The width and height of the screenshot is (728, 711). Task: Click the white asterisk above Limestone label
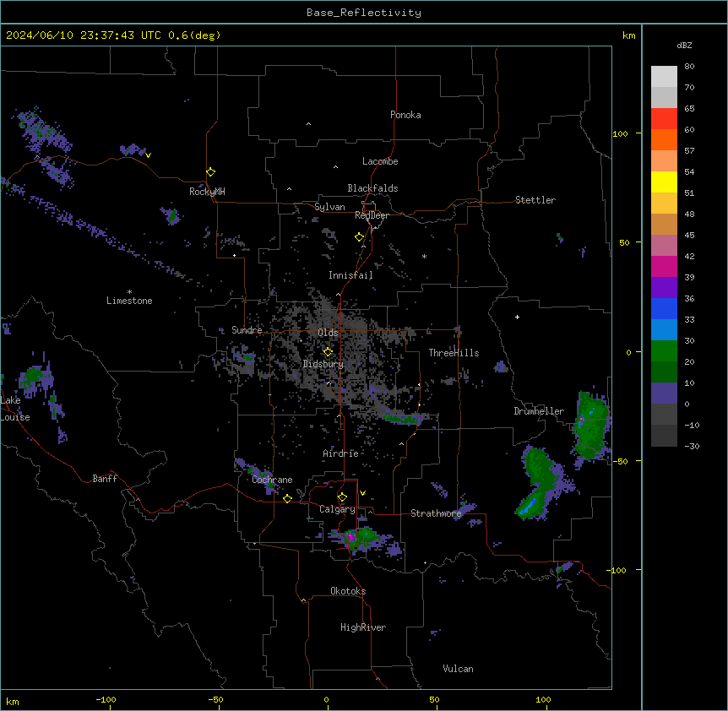pos(129,291)
